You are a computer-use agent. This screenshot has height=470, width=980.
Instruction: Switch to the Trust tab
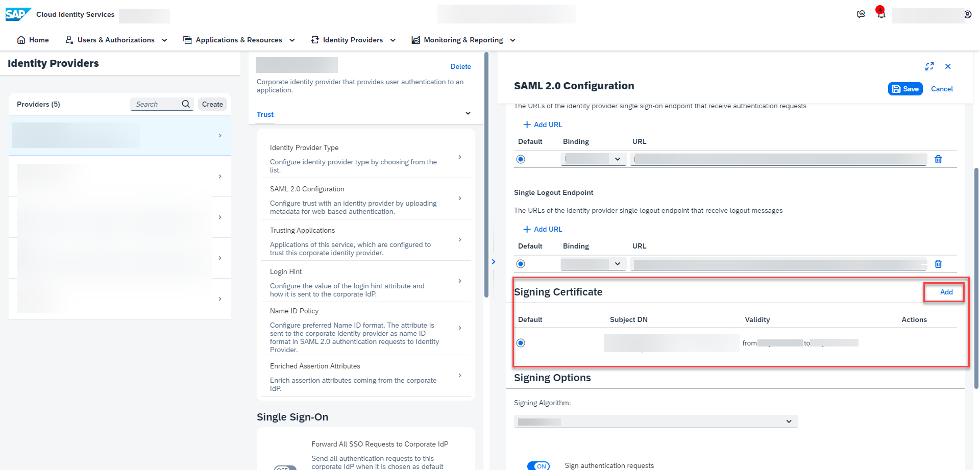point(265,114)
